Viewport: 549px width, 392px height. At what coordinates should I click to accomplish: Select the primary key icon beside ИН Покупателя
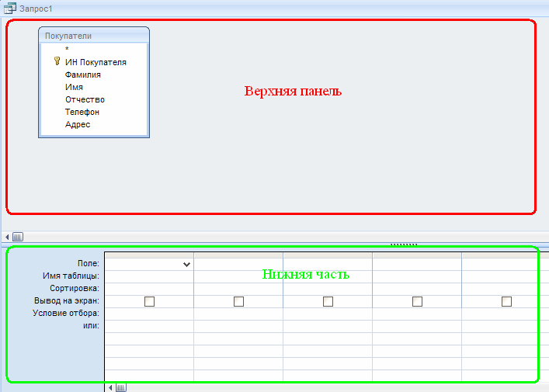(57, 61)
